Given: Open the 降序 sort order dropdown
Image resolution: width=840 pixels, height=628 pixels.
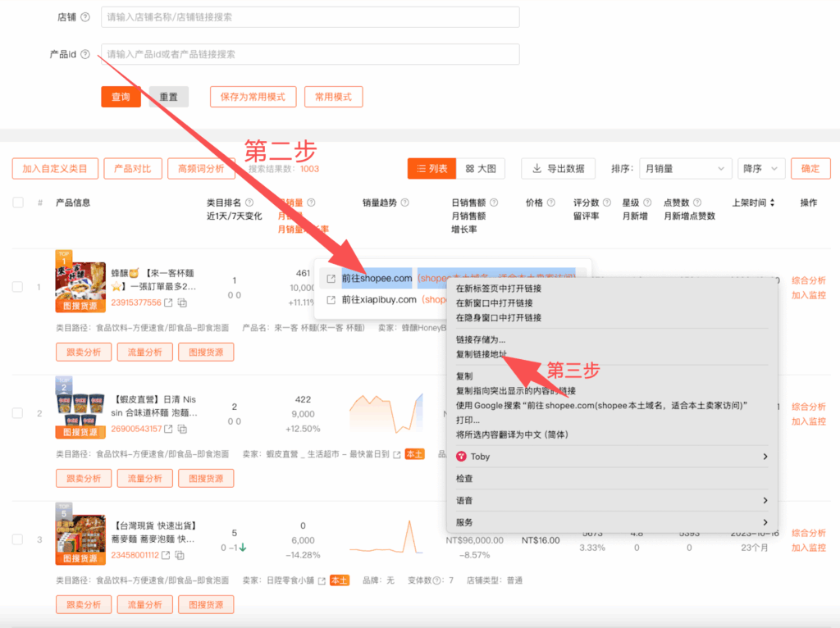Looking at the screenshot, I should click(761, 168).
